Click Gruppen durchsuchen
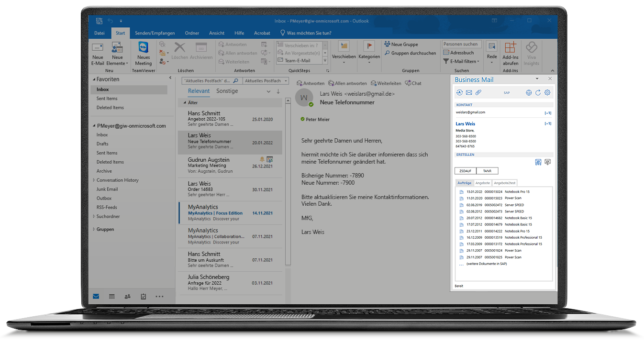The height and width of the screenshot is (344, 644). click(x=410, y=53)
